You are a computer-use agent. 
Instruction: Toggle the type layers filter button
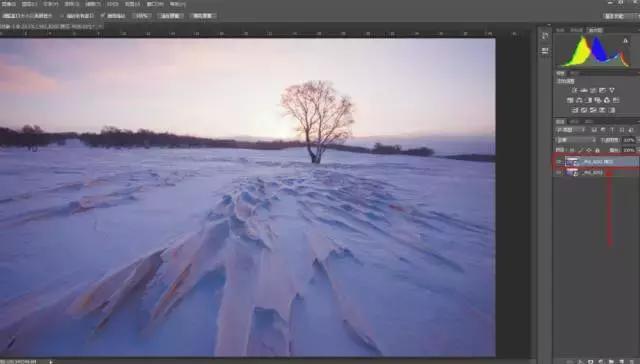pyautogui.click(x=612, y=130)
